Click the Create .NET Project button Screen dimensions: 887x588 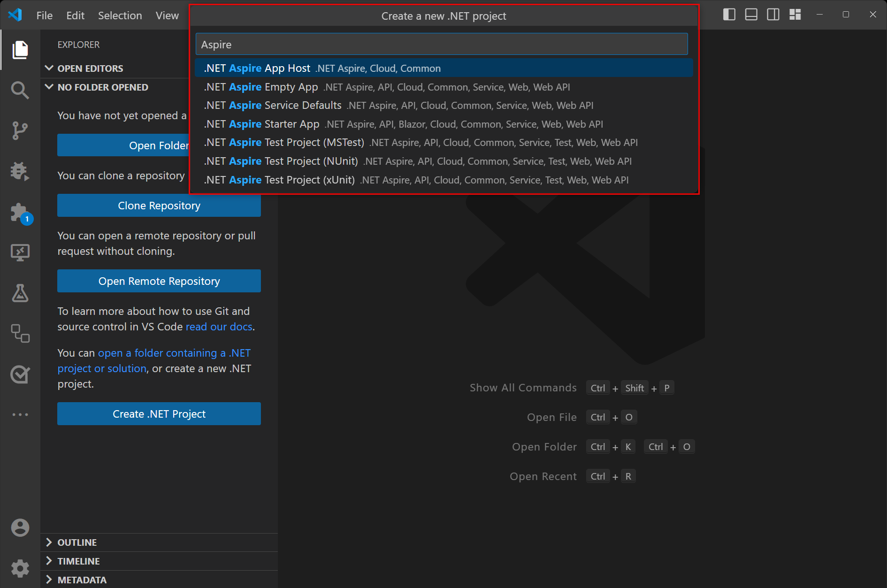159,414
